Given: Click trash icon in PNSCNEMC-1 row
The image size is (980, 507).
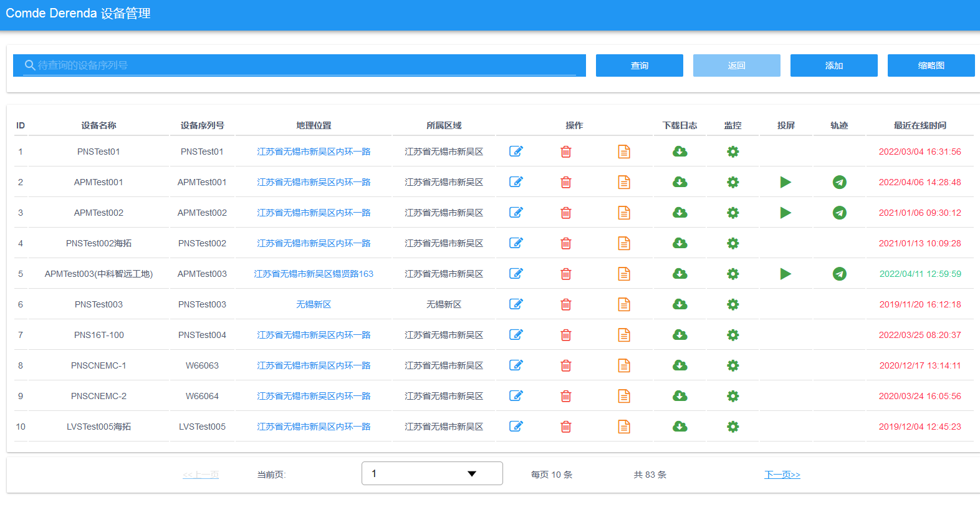Looking at the screenshot, I should coord(565,365).
